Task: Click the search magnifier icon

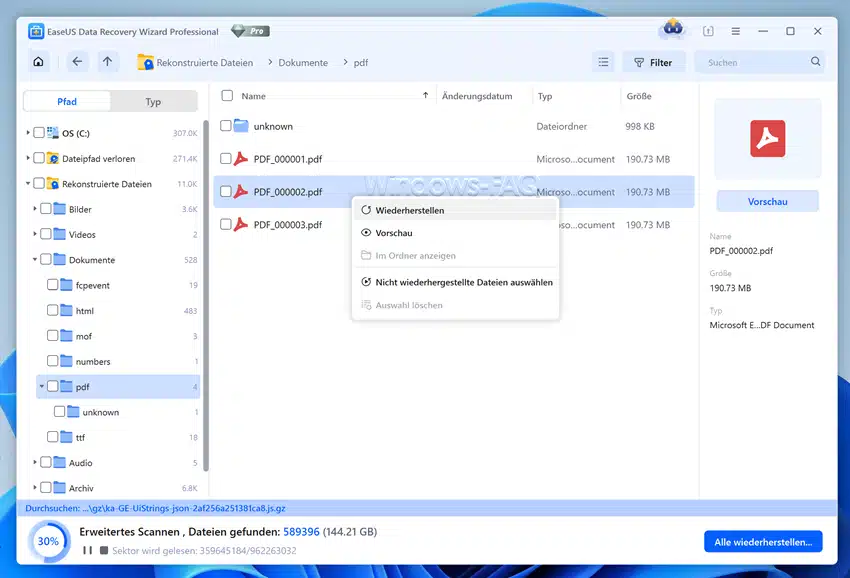Action: point(816,63)
